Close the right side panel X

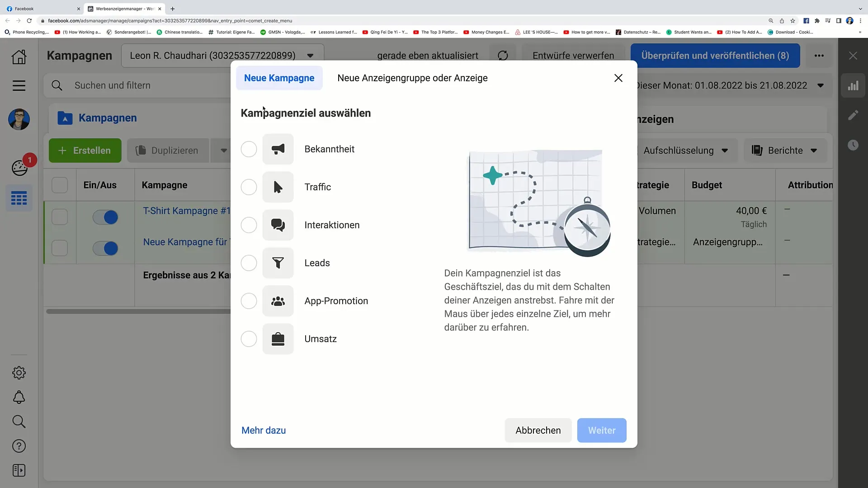[853, 56]
